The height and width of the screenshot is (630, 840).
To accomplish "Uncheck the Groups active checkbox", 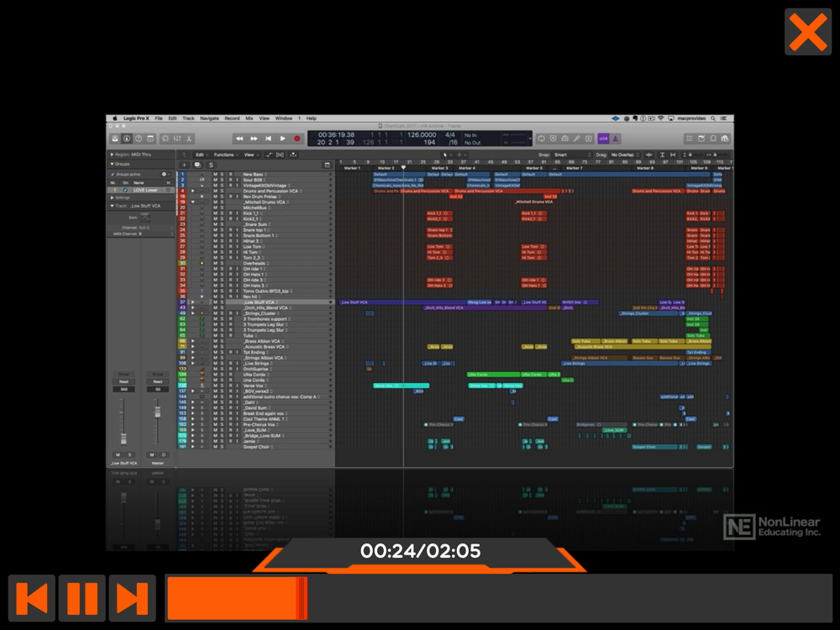I will [x=113, y=174].
